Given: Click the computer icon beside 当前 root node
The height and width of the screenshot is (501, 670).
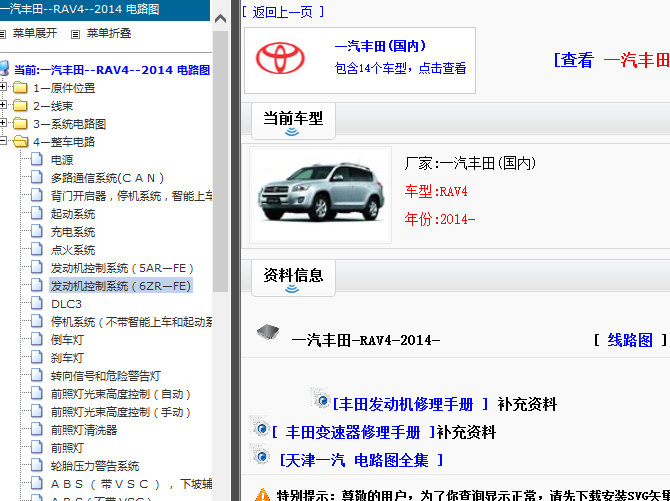Looking at the screenshot, I should pos(4,68).
